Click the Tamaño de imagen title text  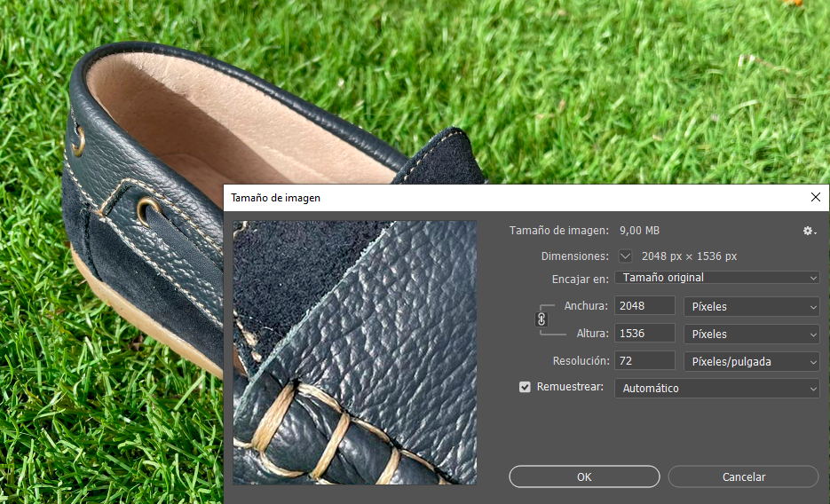(275, 198)
